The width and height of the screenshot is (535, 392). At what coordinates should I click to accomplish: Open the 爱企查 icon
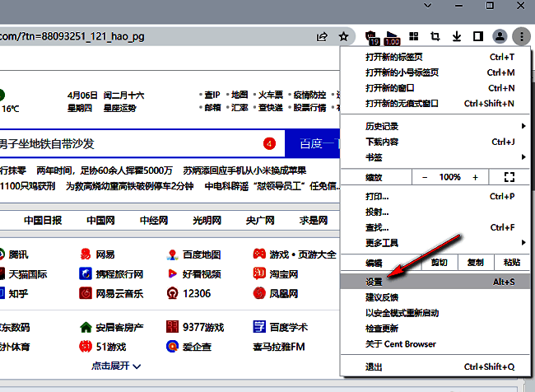(x=172, y=347)
